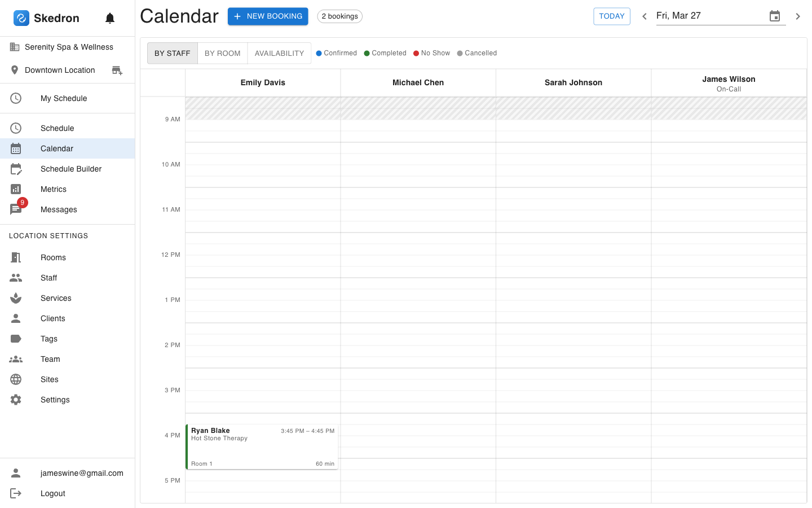Click the Services spa leaf icon

(x=16, y=298)
